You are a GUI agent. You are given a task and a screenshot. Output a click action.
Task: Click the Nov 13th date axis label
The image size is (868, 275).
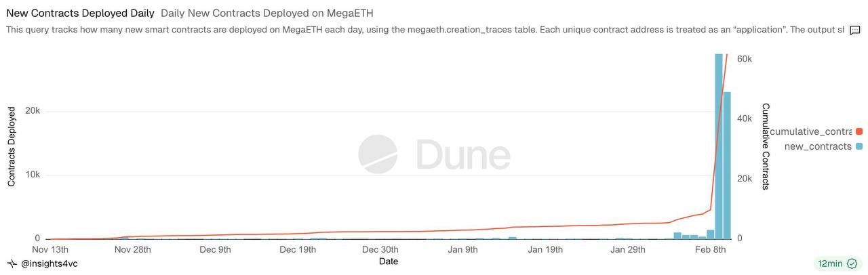(50, 249)
